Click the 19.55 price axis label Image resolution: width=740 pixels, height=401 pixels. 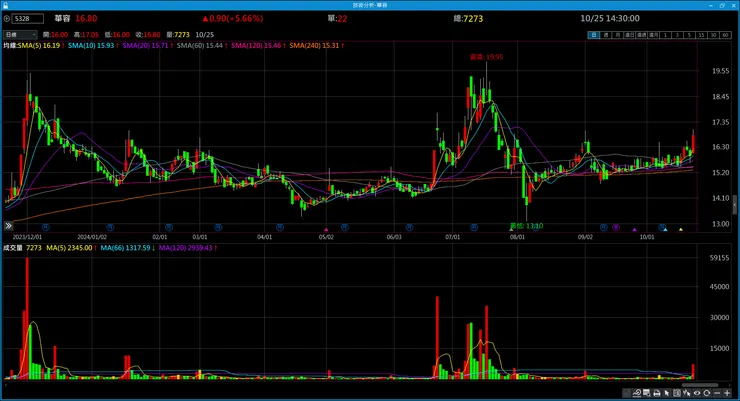[721, 71]
